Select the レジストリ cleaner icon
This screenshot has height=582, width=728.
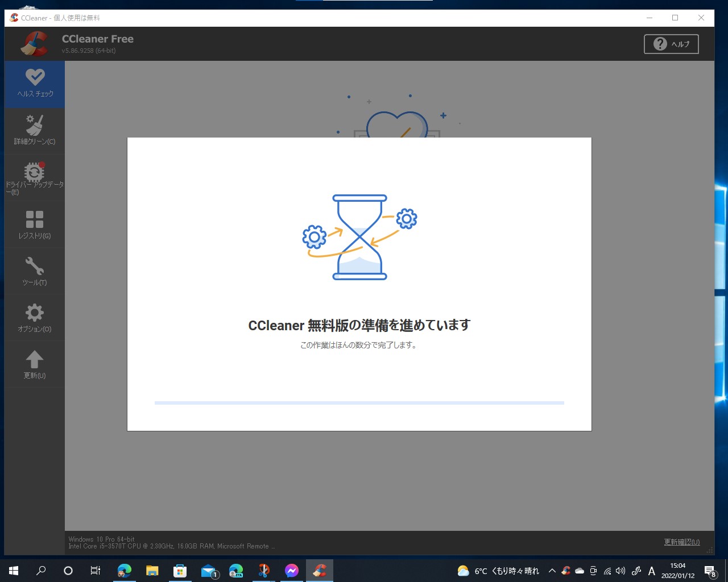(x=35, y=224)
